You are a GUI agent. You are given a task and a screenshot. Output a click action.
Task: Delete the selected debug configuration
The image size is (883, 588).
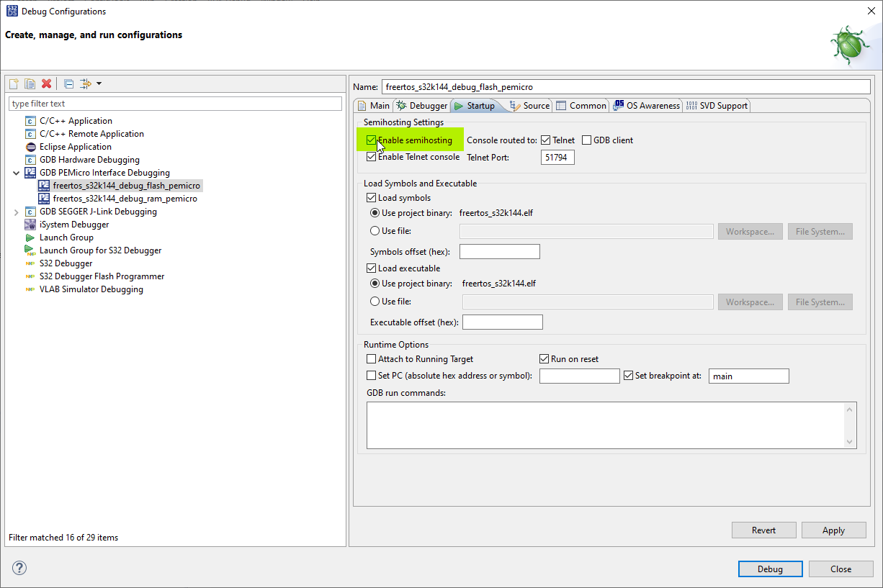point(46,83)
